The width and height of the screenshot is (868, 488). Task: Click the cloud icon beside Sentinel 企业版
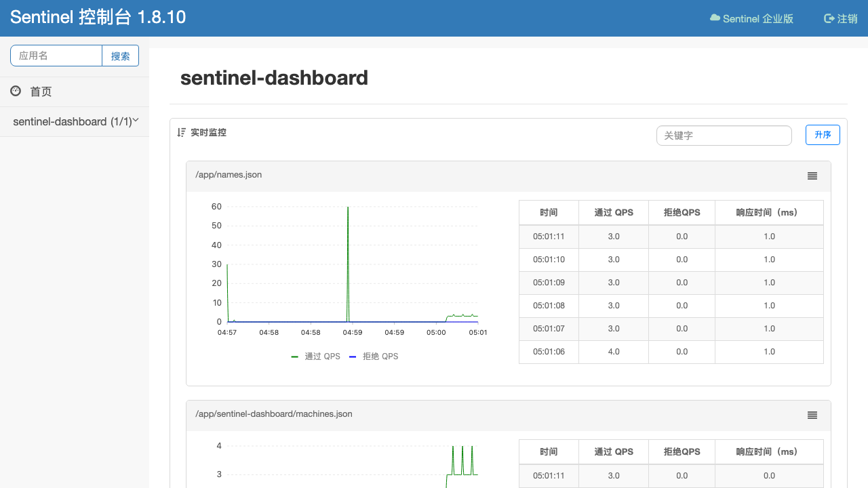click(715, 18)
